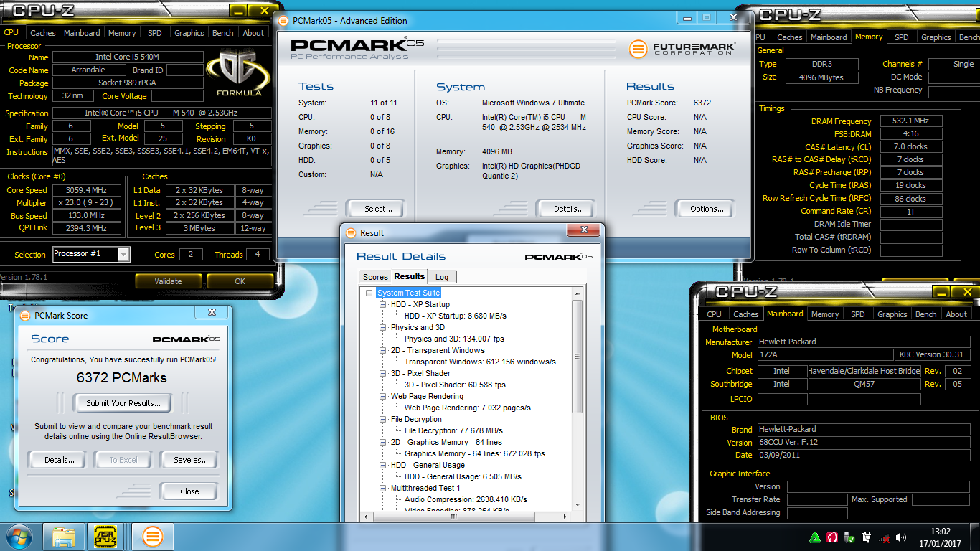Open Caches tab in CPU-Z CPU window
980x551 pixels.
[43, 33]
